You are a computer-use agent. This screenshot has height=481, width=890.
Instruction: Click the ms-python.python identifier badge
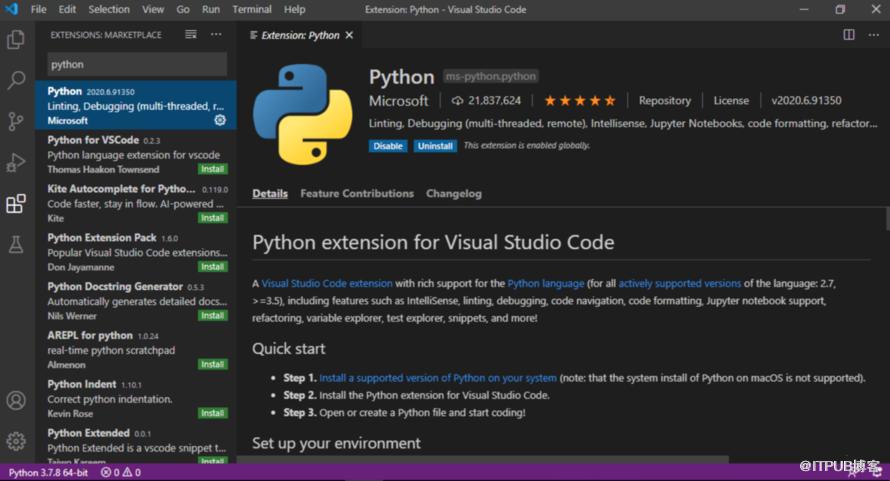click(x=490, y=76)
